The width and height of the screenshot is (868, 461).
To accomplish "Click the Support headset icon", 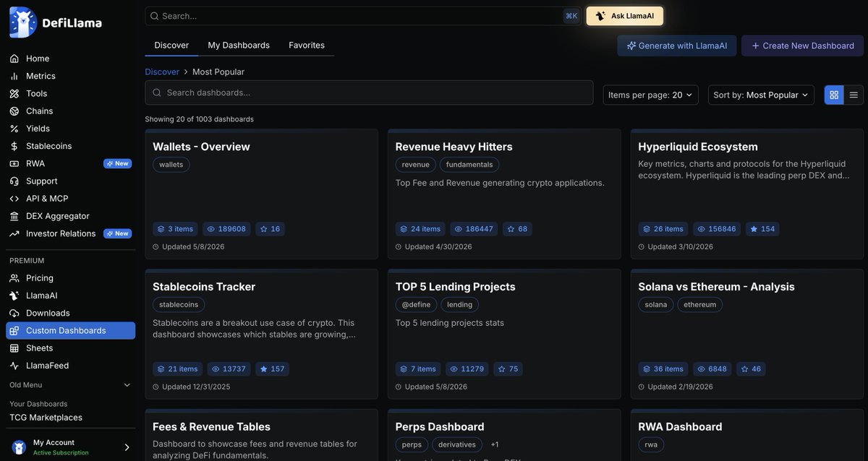I will point(14,181).
